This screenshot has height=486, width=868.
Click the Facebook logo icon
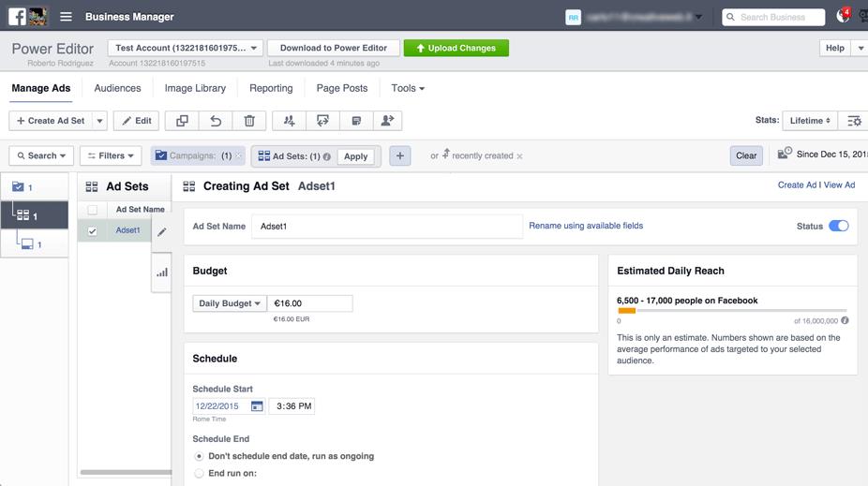tap(17, 17)
